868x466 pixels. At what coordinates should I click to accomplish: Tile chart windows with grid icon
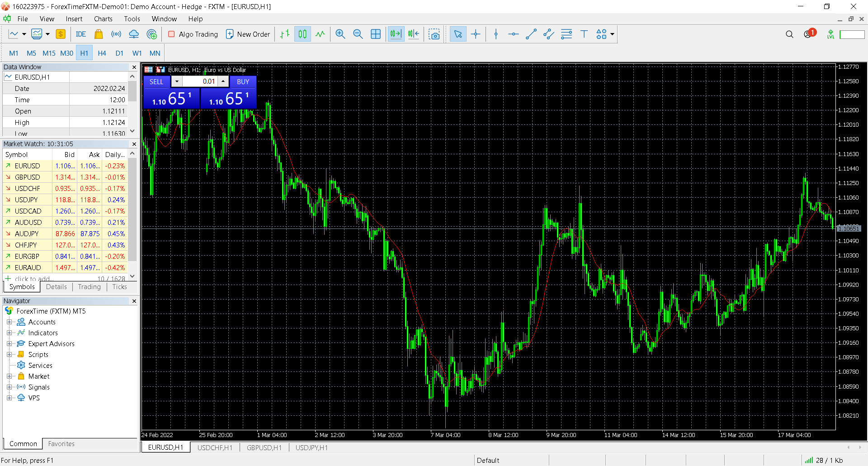pyautogui.click(x=376, y=34)
